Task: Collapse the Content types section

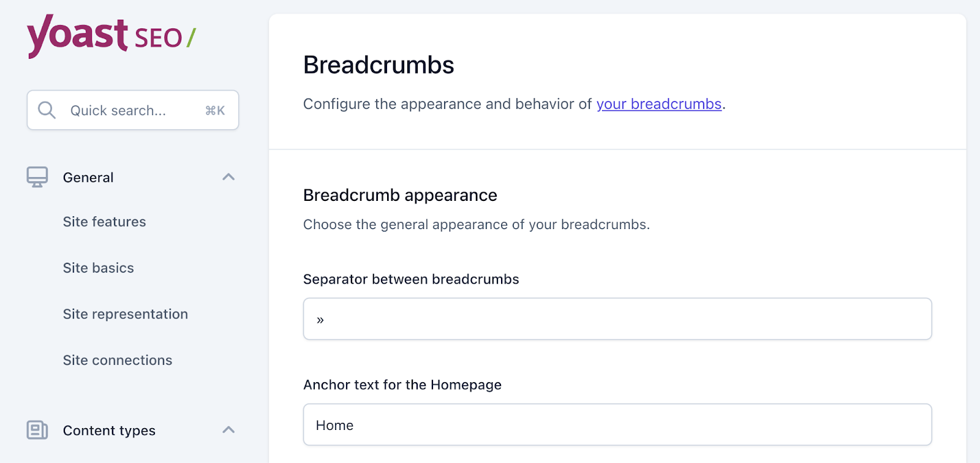Action: (228, 430)
